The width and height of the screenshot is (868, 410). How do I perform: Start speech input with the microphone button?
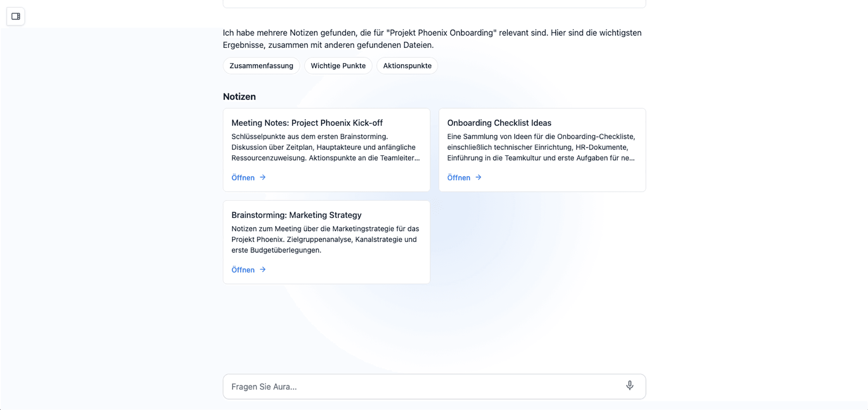[x=629, y=386]
